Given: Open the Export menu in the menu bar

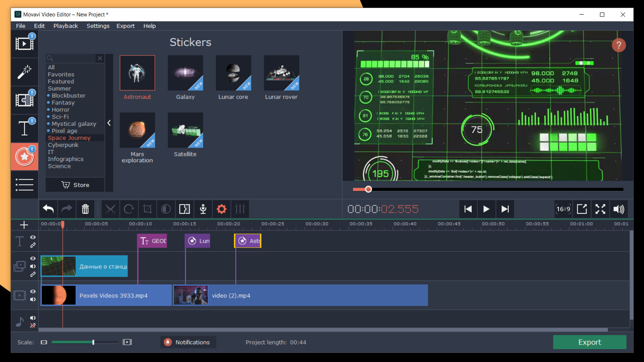Looking at the screenshot, I should (125, 26).
